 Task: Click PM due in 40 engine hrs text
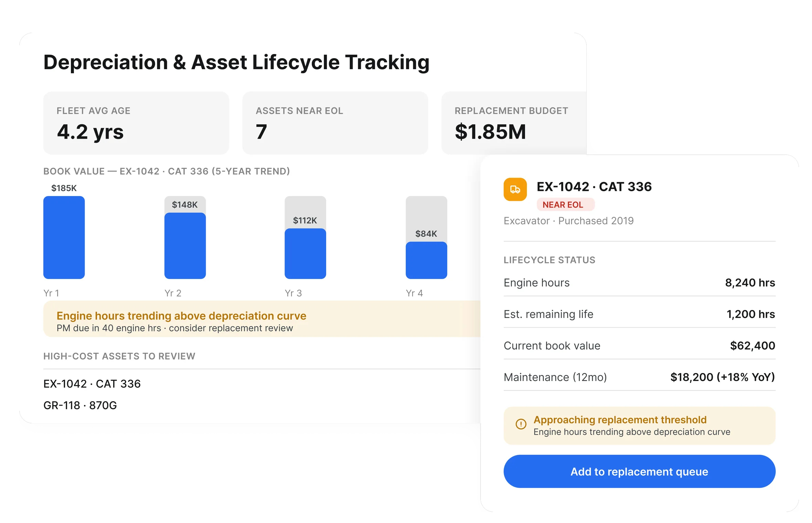109,328
